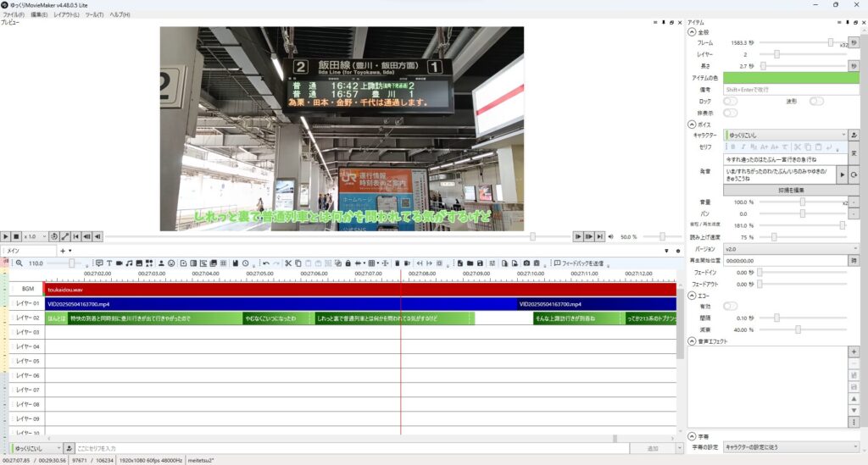Click the play pronunciation button beside 発音 field

coord(842,174)
